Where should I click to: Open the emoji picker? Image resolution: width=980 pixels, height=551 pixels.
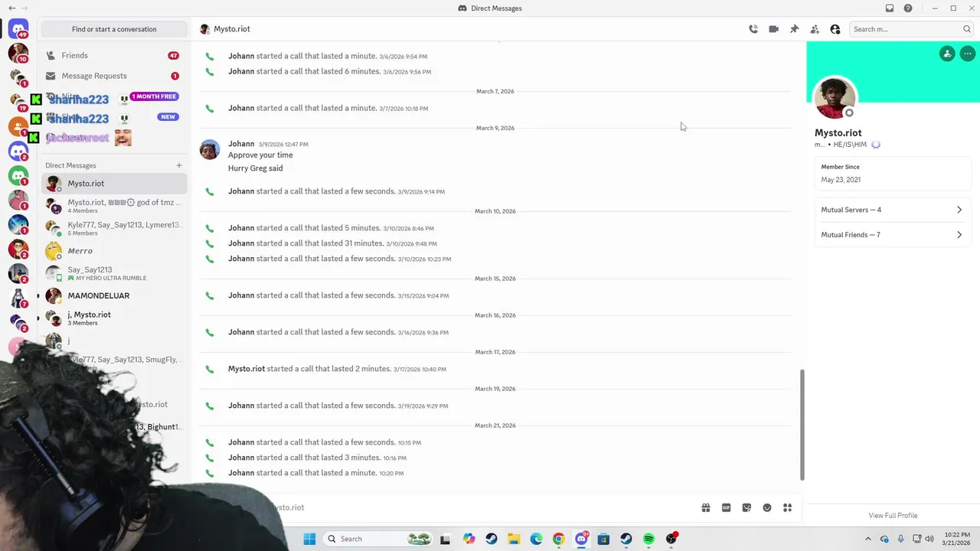point(767,507)
